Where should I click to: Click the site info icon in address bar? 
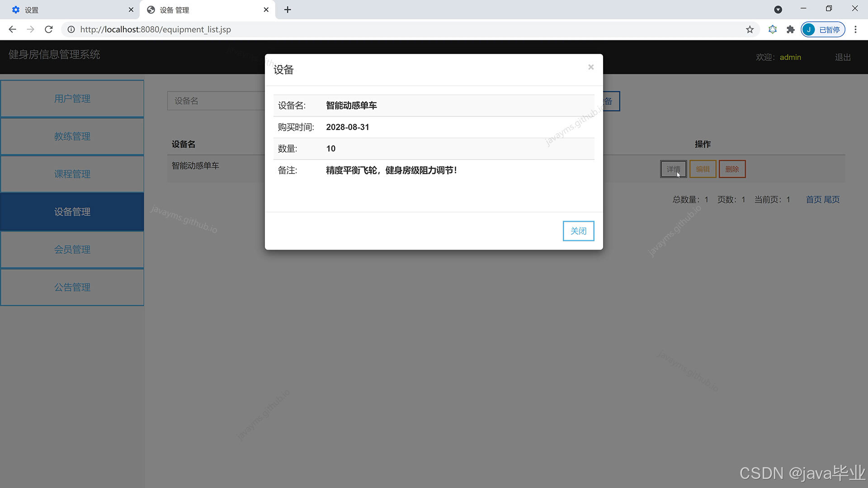(71, 29)
